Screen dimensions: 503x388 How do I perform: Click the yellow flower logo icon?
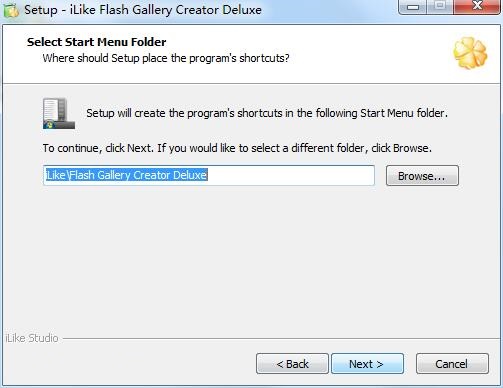470,53
